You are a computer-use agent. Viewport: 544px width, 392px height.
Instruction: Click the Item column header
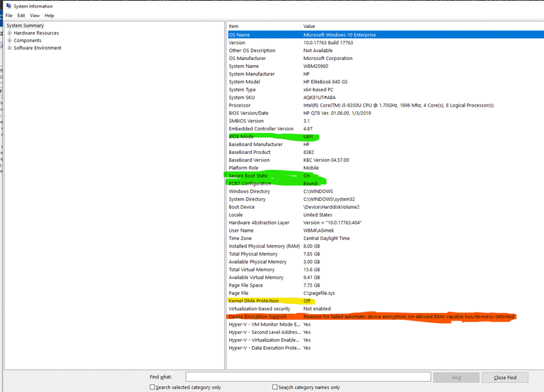point(232,26)
